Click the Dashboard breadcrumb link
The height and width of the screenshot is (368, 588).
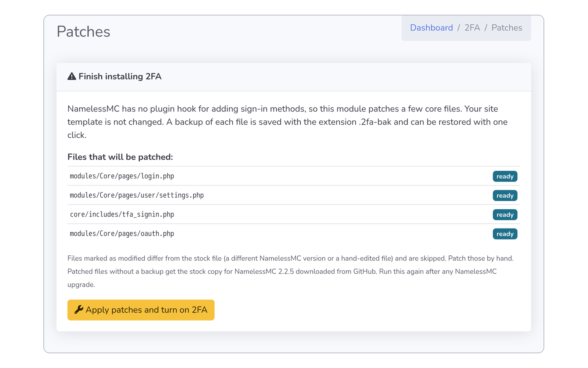click(431, 28)
